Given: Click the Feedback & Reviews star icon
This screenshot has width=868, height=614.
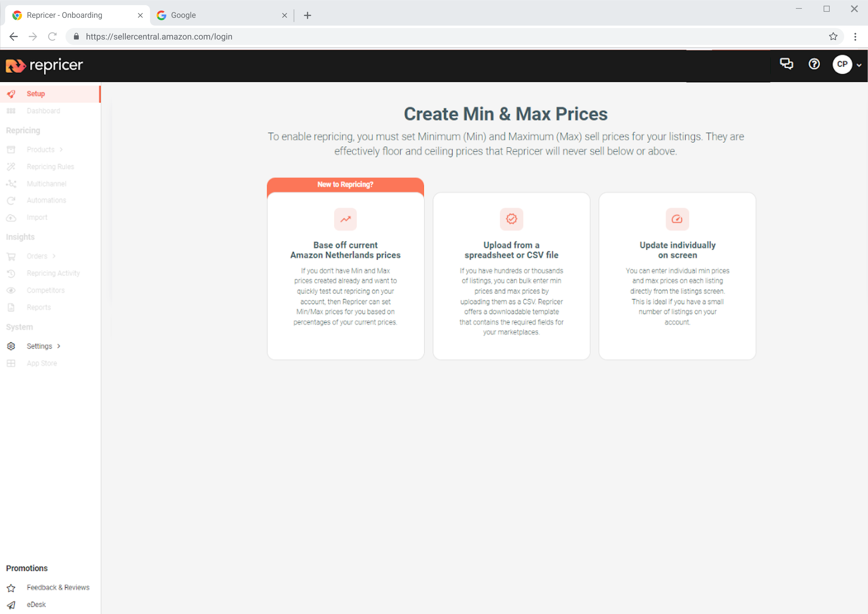Looking at the screenshot, I should pyautogui.click(x=11, y=588).
